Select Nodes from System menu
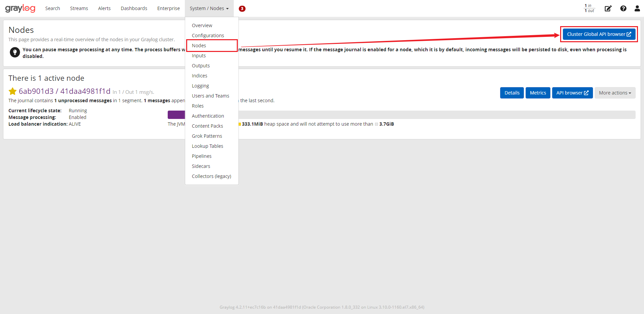The image size is (644, 314). 212,46
